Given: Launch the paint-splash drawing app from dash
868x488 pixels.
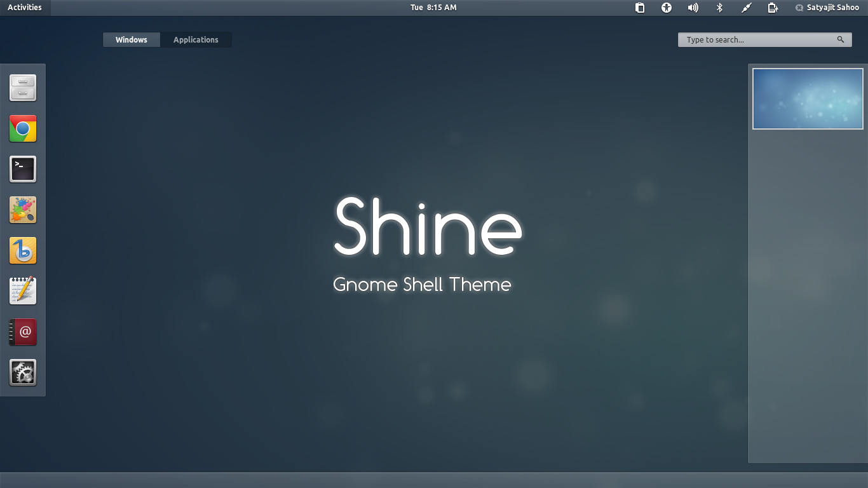Looking at the screenshot, I should (x=23, y=210).
